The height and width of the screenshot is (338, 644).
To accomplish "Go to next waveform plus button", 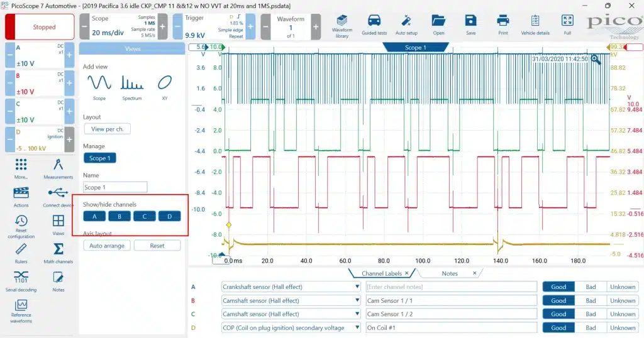I will pyautogui.click(x=316, y=26).
